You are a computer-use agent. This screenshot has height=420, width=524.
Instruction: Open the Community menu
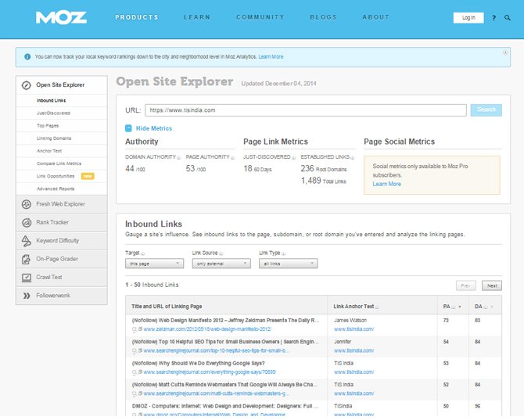pyautogui.click(x=260, y=17)
